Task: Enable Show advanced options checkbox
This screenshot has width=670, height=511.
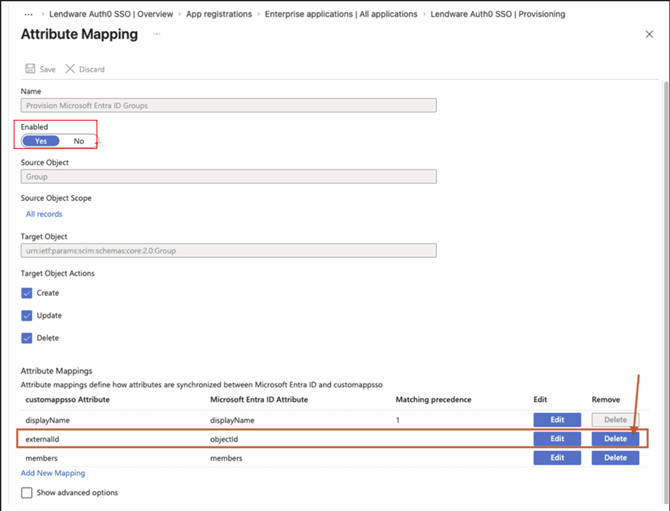Action: tap(27, 493)
